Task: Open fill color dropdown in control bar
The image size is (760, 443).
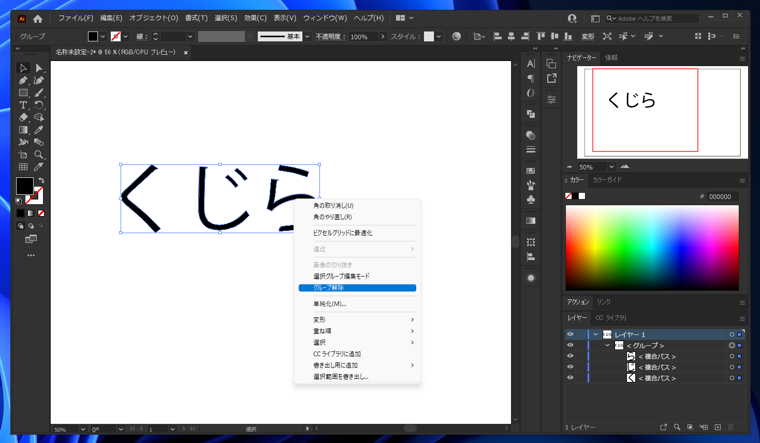Action: 103,36
